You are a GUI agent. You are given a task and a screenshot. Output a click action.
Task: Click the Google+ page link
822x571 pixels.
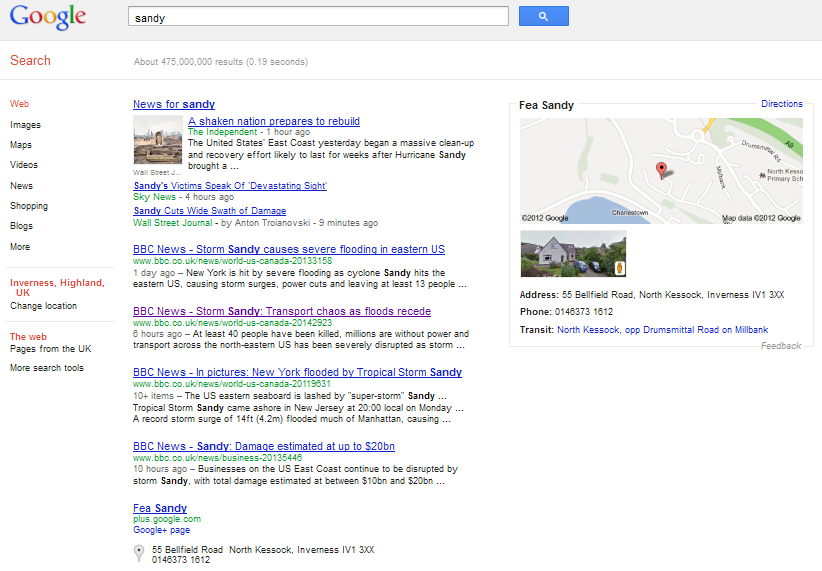point(161,530)
